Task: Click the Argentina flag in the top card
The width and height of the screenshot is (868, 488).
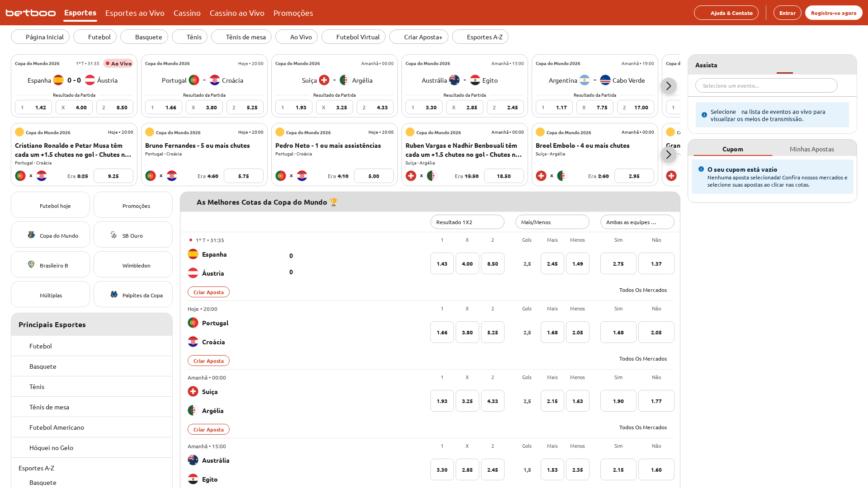Action: point(585,80)
